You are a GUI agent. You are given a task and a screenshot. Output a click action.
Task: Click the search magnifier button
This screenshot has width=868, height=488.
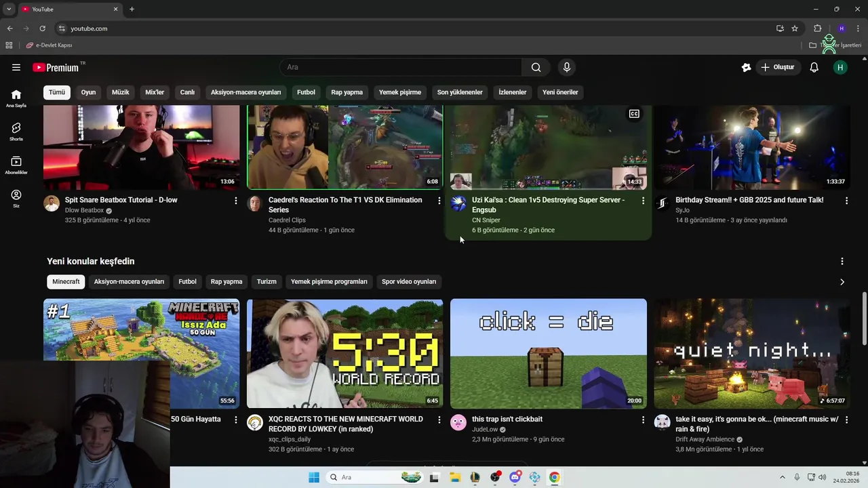pos(536,67)
